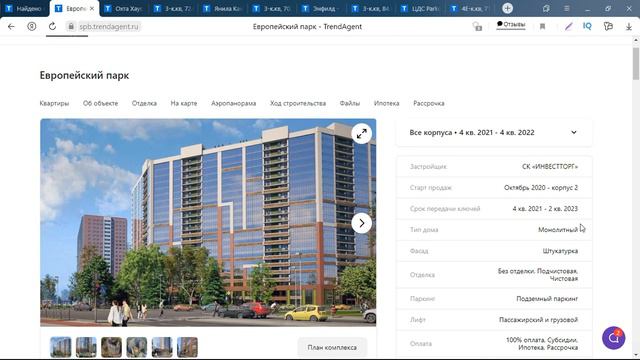The height and width of the screenshot is (360, 640).
Task: Click the Монолитный house type value
Action: coord(558,230)
